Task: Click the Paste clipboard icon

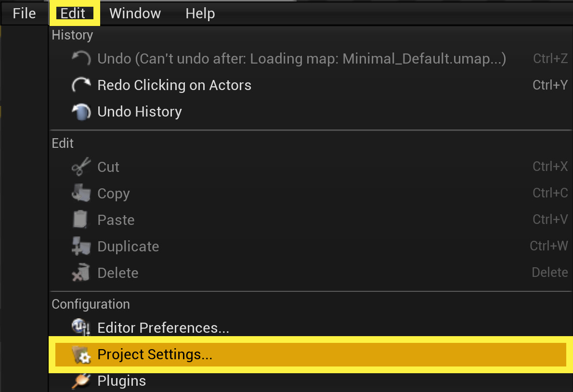Action: 81,220
